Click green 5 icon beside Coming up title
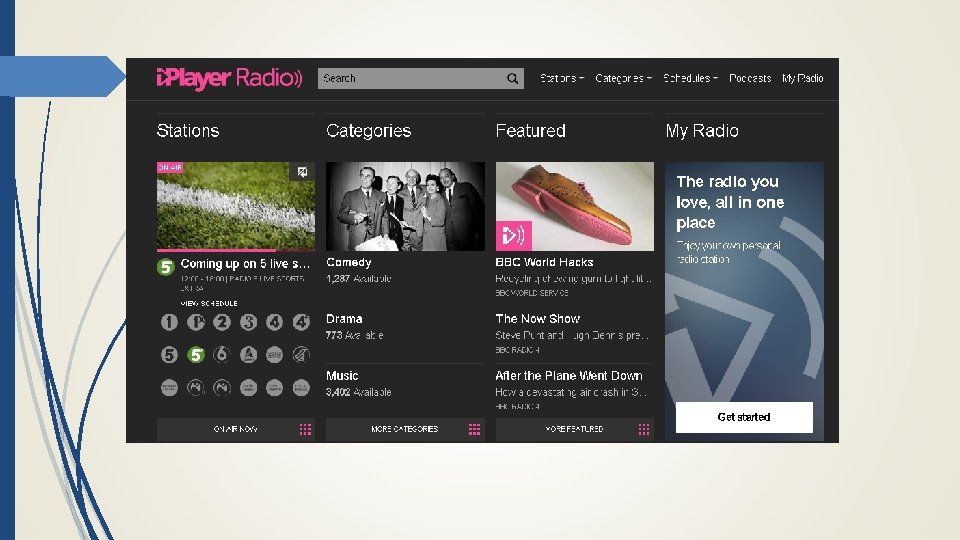 166,267
